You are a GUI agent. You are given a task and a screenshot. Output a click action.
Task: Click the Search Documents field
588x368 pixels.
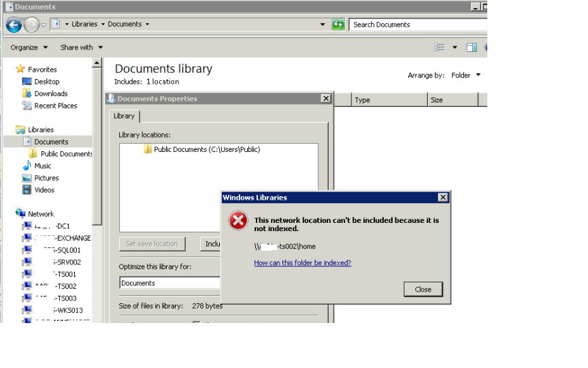[x=418, y=25]
